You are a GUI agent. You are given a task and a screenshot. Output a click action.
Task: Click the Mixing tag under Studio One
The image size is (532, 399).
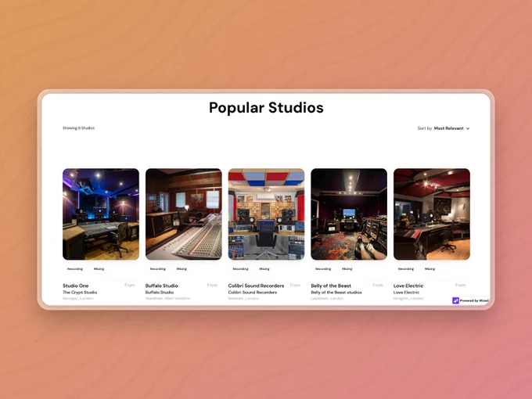click(99, 268)
